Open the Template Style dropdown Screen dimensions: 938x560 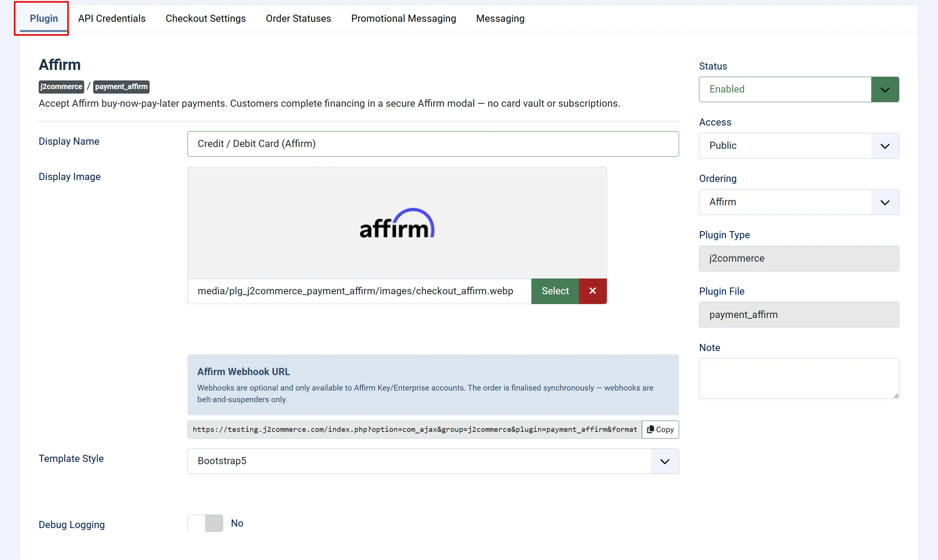coord(433,461)
